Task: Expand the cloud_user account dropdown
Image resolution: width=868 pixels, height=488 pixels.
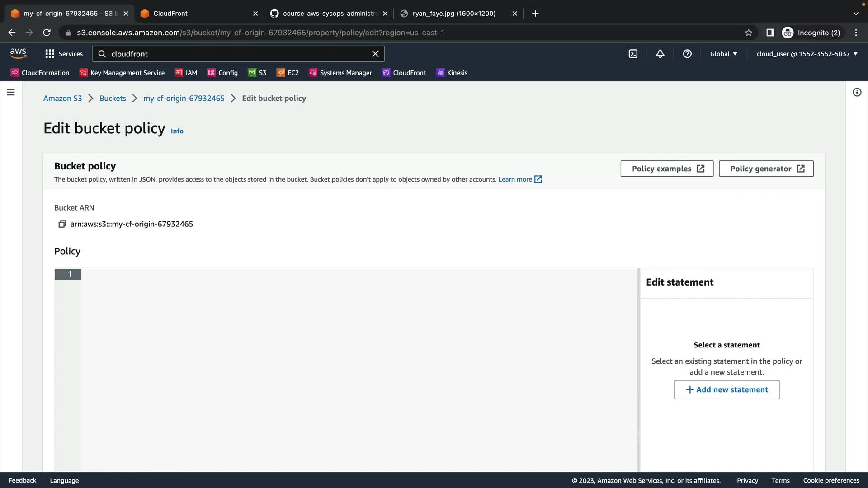Action: point(807,54)
